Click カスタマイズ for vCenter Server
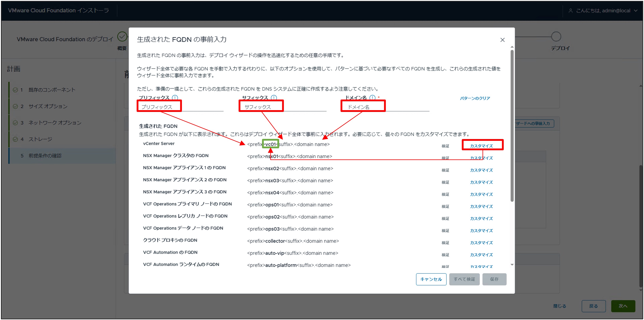Image resolution: width=644 pixels, height=320 pixels. coord(481,146)
